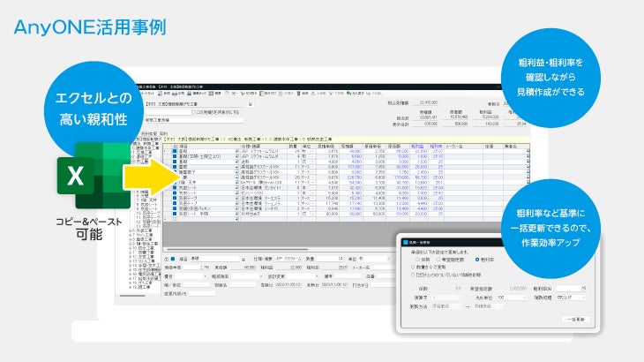Viewport: 644px width, 362px height.
Task: Expand the 19 雑工事 tree node
Action: tap(130, 287)
